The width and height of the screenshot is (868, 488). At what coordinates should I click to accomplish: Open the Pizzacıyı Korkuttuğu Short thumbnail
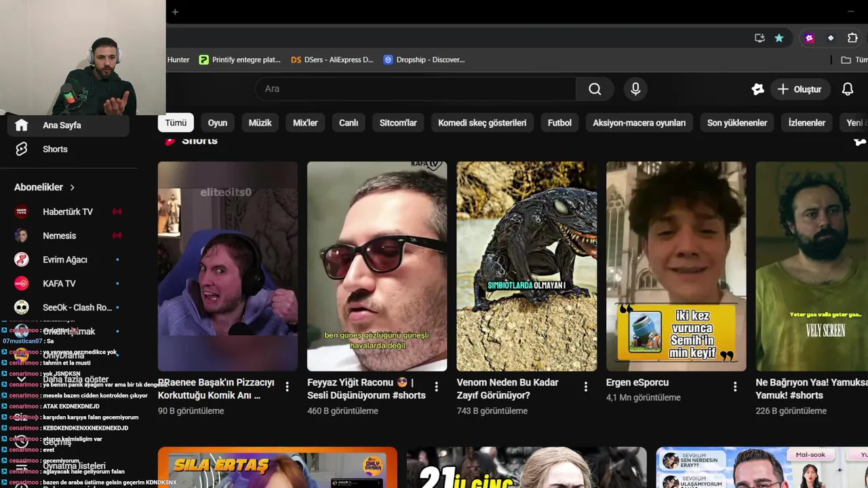coord(228,266)
